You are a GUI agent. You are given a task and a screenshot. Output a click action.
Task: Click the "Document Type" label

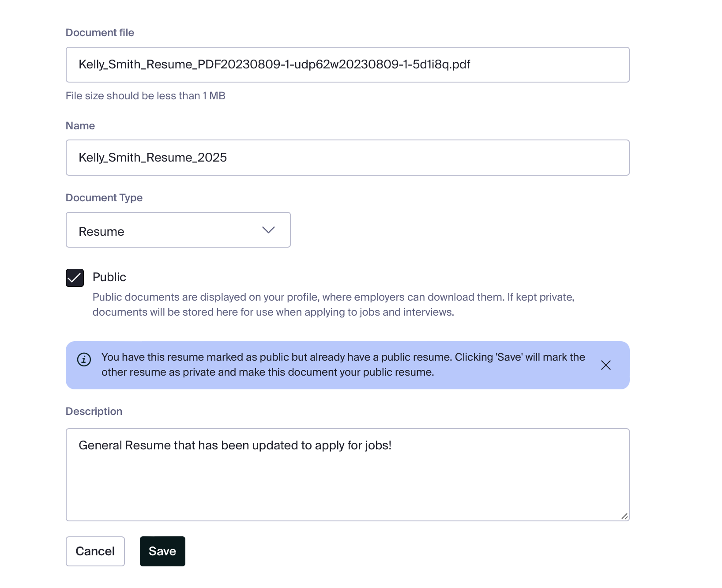pyautogui.click(x=104, y=198)
